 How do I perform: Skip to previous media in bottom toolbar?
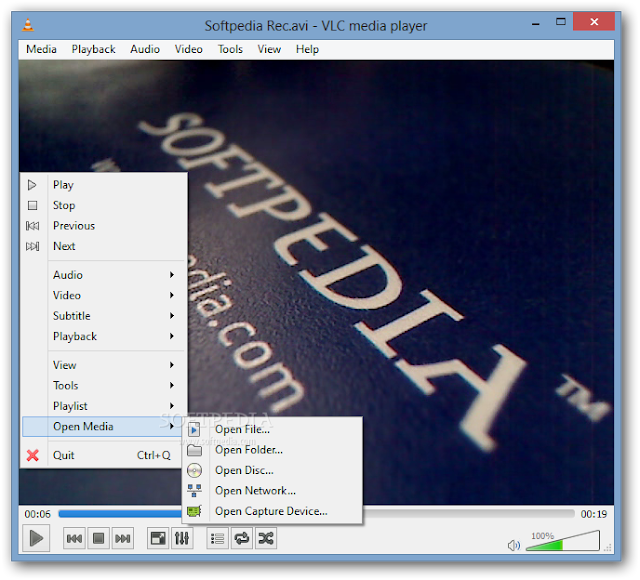(74, 539)
